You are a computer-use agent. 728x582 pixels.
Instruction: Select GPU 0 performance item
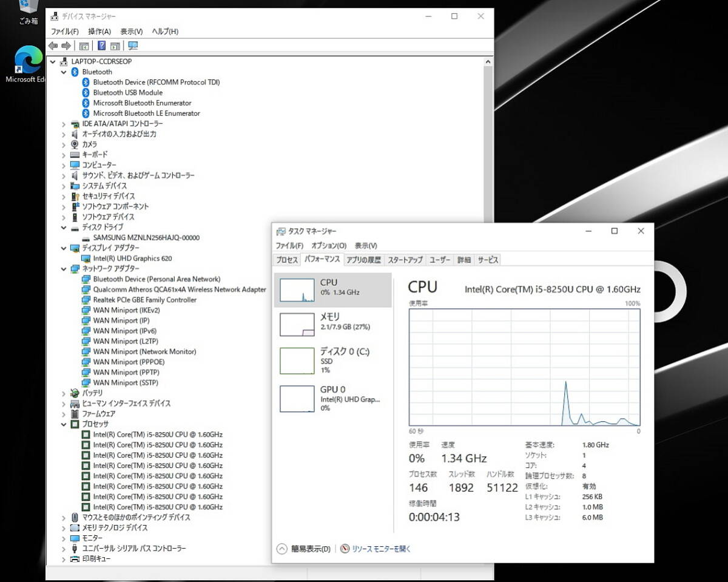[x=332, y=398]
